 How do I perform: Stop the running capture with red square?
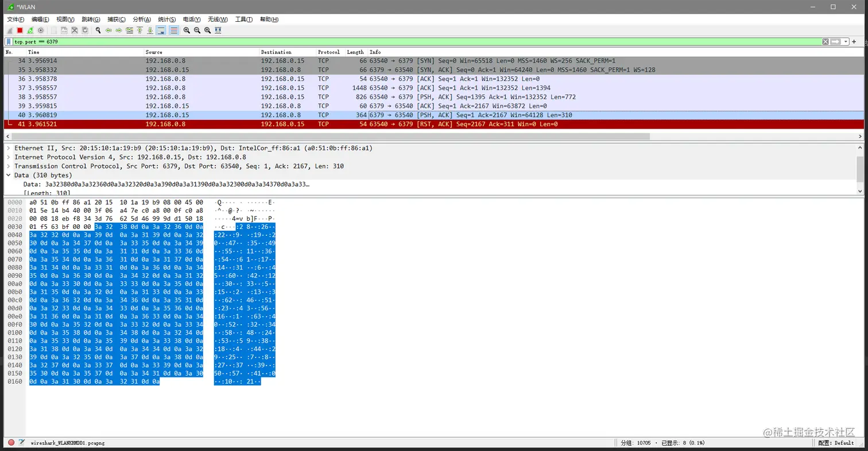[20, 30]
